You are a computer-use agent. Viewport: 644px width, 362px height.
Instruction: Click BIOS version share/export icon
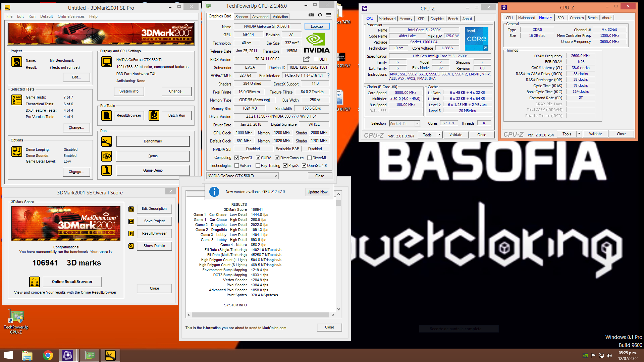(x=306, y=59)
